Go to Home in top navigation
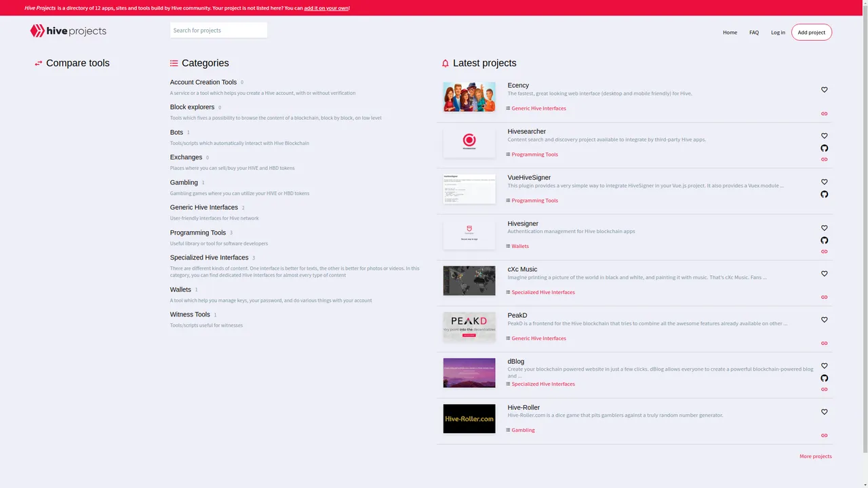Viewport: 868px width, 488px height. click(x=730, y=32)
